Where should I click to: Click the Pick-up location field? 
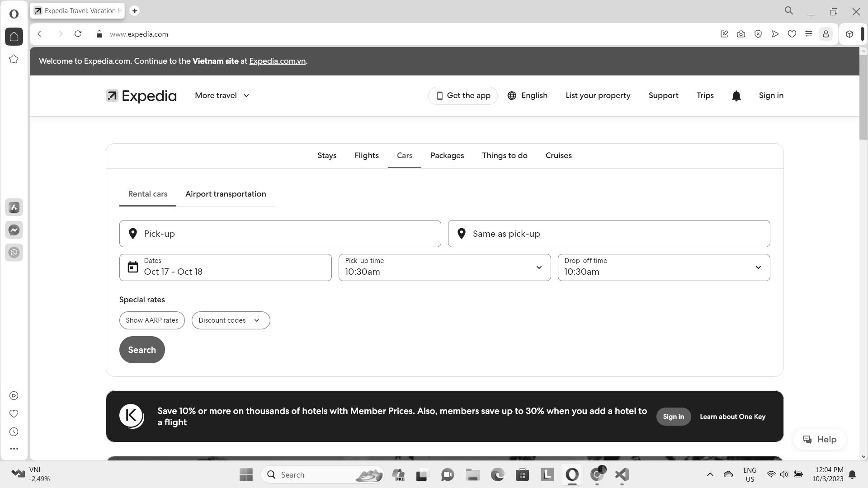(x=280, y=234)
